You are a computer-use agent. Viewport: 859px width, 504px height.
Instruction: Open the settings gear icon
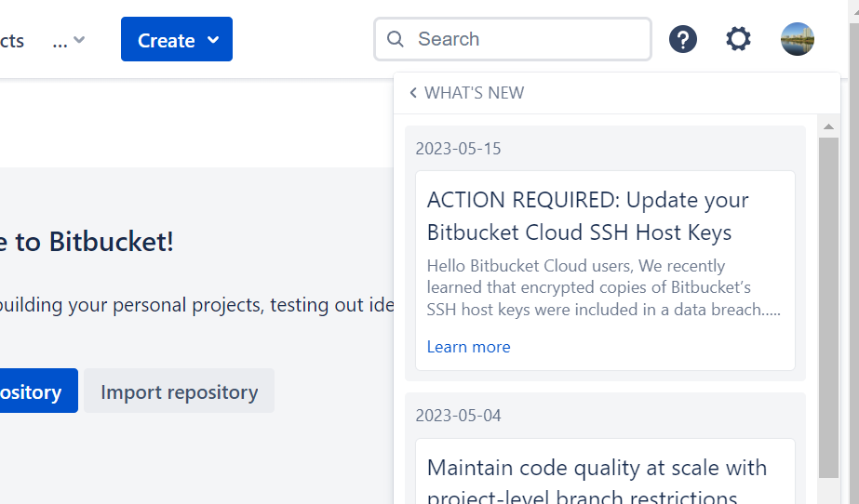point(738,39)
